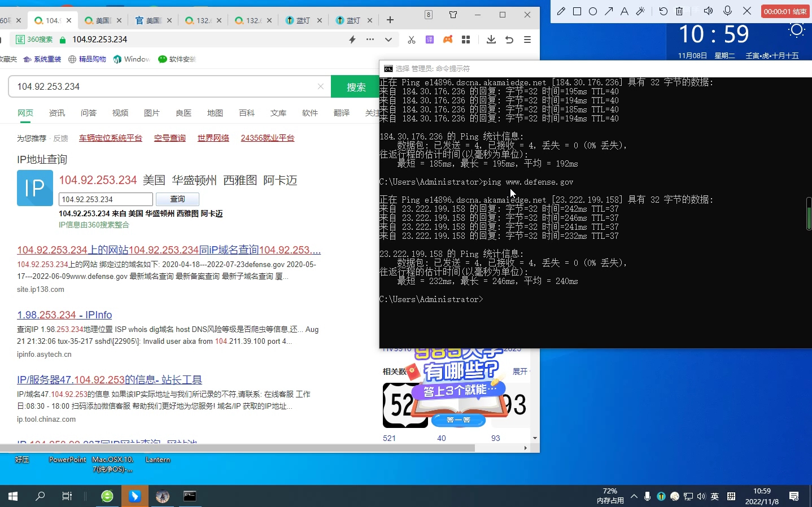The image size is (812, 507).
Task: Open 世界网络 suggestion link
Action: tap(213, 138)
